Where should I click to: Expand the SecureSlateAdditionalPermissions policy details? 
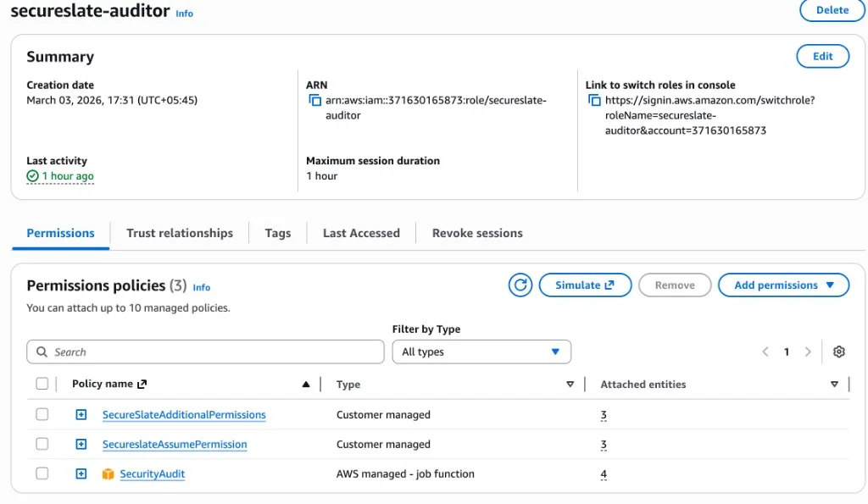[81, 414]
